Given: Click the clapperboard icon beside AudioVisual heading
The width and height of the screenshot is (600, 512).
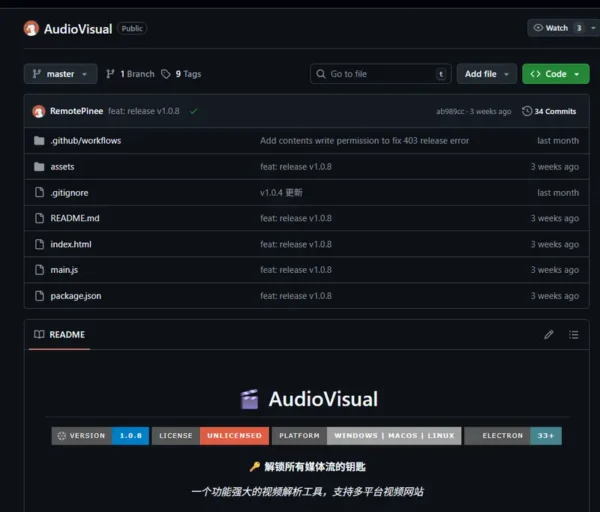Looking at the screenshot, I should (249, 399).
